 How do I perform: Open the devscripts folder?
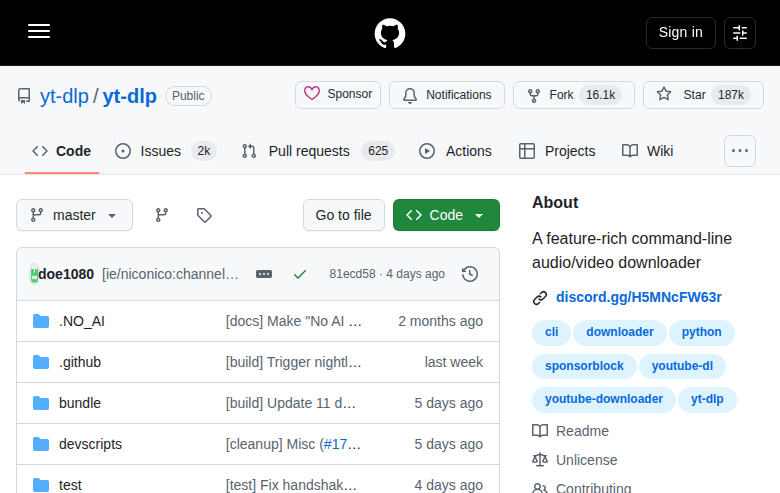tap(90, 444)
